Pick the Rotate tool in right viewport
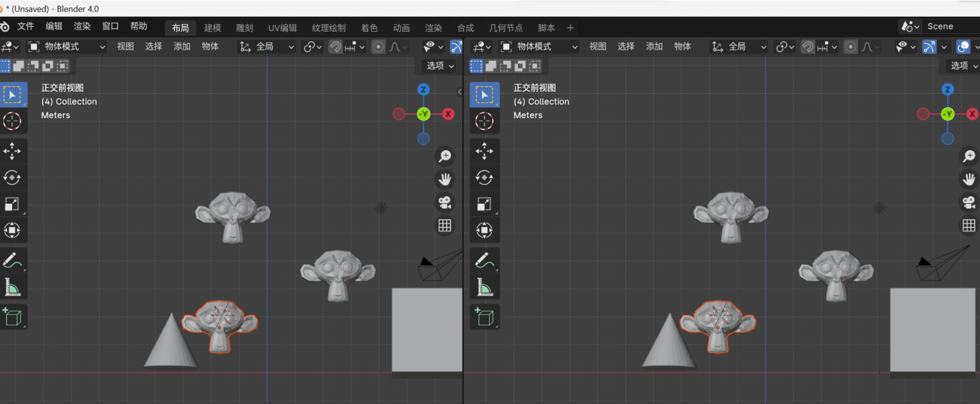This screenshot has height=404, width=980. (485, 178)
